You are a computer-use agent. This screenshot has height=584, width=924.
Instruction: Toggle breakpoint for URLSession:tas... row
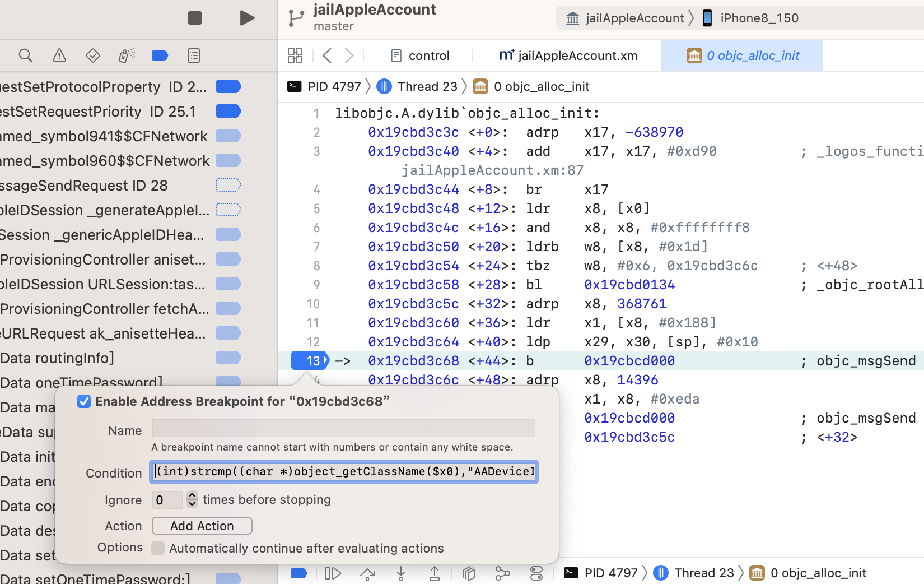pos(228,284)
